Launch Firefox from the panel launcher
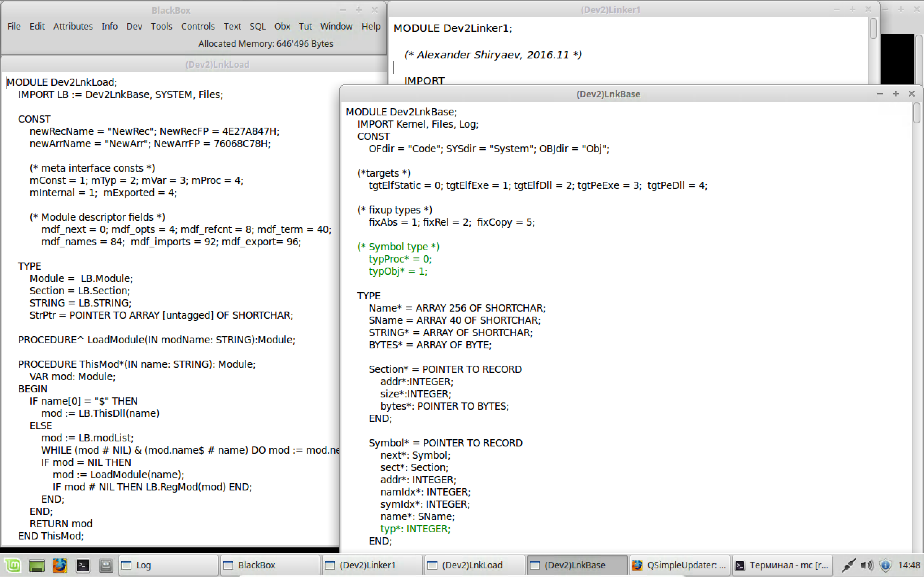Screen dimensions: 924x577 [x=60, y=565]
